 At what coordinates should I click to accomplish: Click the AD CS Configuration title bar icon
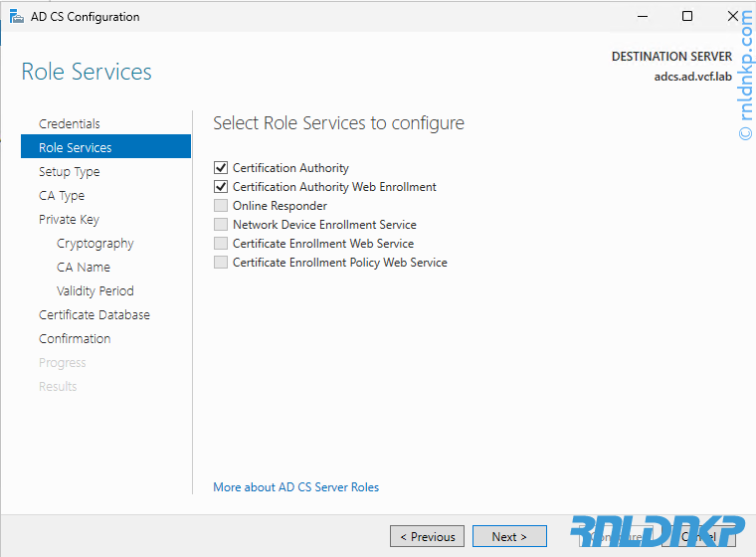tap(16, 17)
